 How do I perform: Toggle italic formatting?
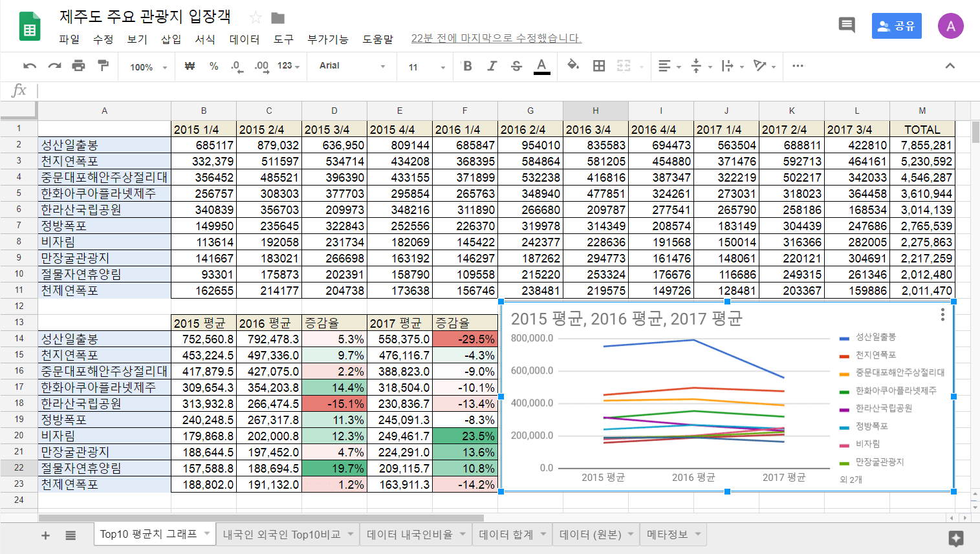(x=492, y=66)
